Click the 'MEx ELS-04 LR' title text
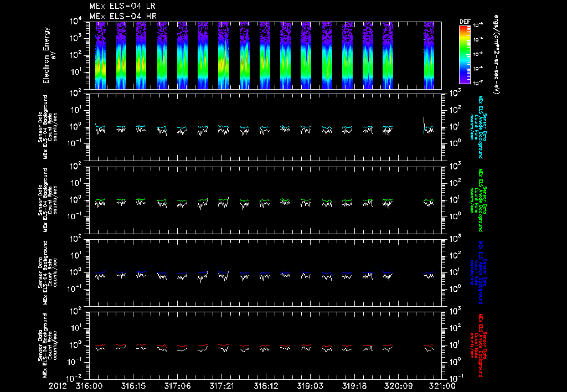Screen dimensions: 567x392 pos(122,6)
